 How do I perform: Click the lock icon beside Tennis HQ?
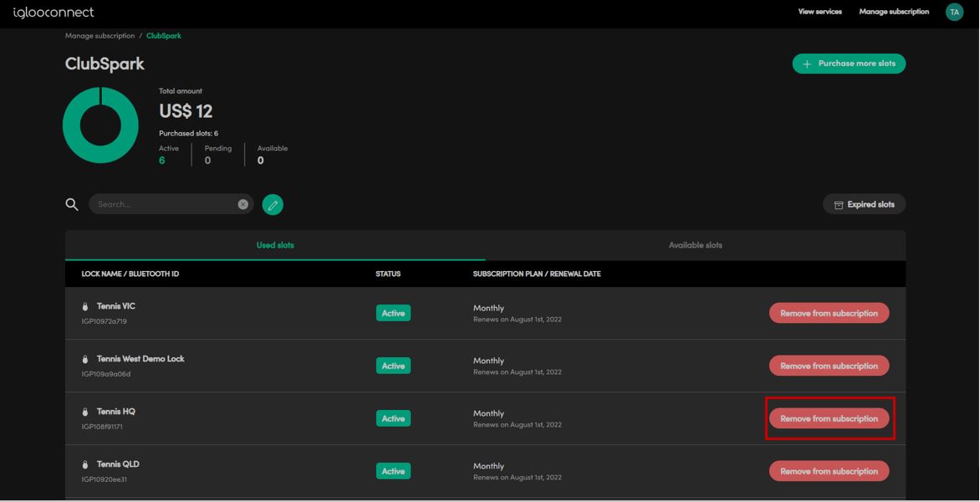point(85,412)
